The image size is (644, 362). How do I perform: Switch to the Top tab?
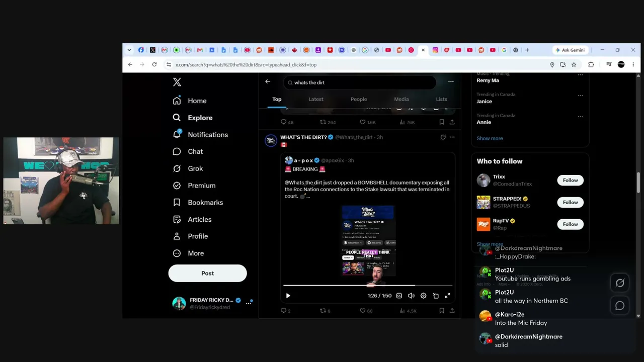[x=277, y=99]
